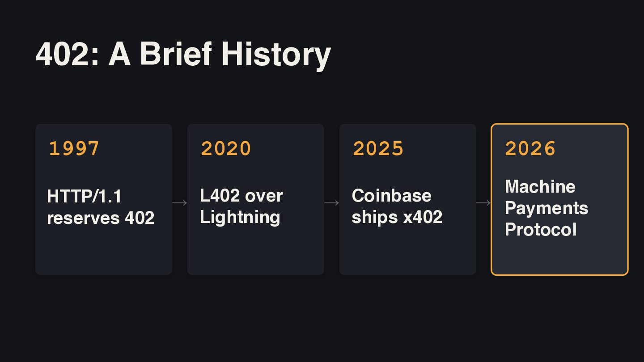
Task: Click 'L402 over Lightning' text
Action: pos(241,206)
